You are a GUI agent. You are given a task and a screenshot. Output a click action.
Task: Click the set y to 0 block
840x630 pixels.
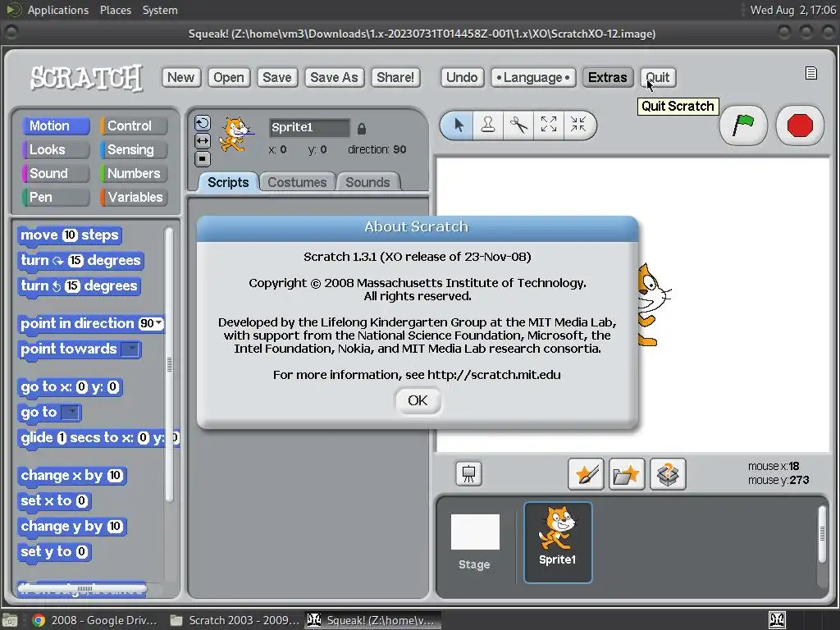[x=53, y=552]
